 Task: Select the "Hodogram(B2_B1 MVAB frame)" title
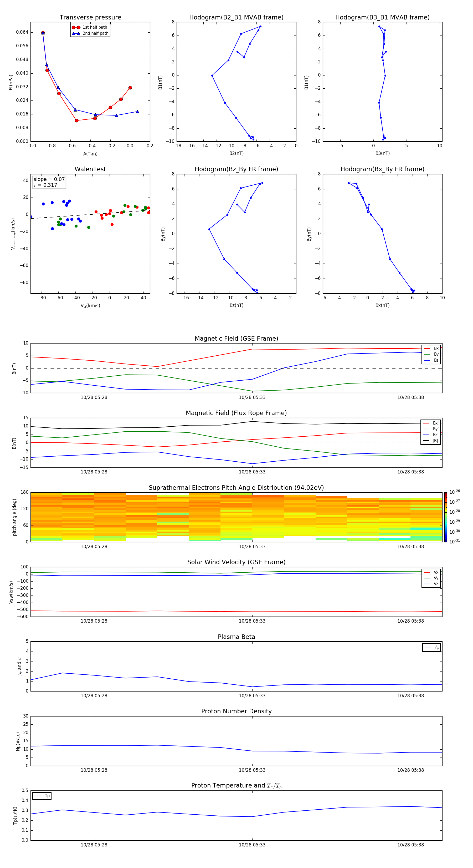click(x=236, y=17)
